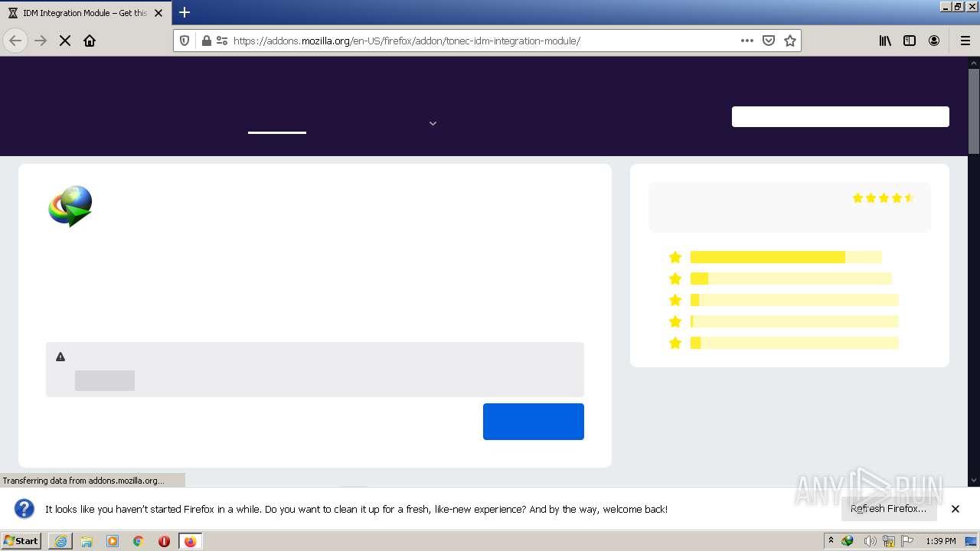Launch Opera from taskbar

(164, 541)
